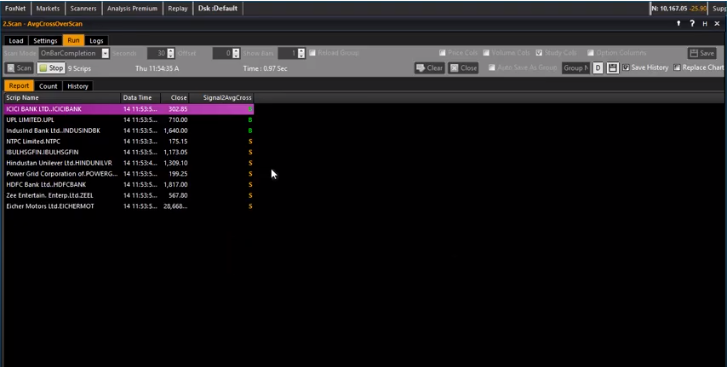727x367 pixels.
Task: Click the Clear button with eraser icon
Action: pos(430,68)
